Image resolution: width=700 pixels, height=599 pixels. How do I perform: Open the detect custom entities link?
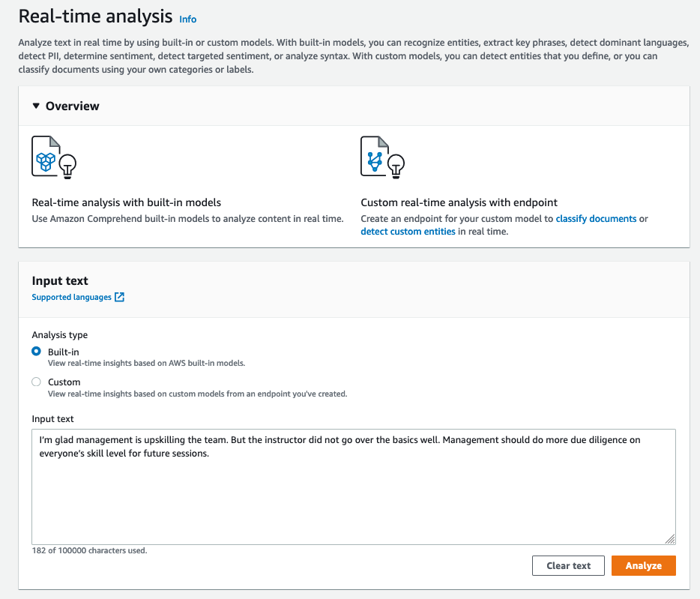click(x=408, y=232)
